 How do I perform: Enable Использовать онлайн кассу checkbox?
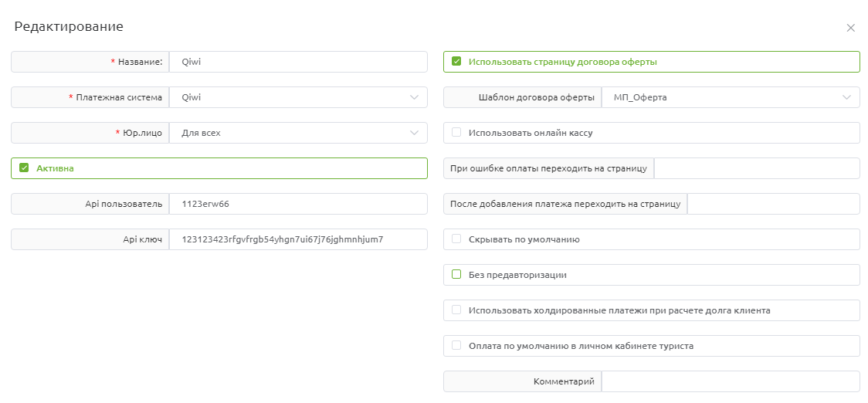tap(456, 133)
